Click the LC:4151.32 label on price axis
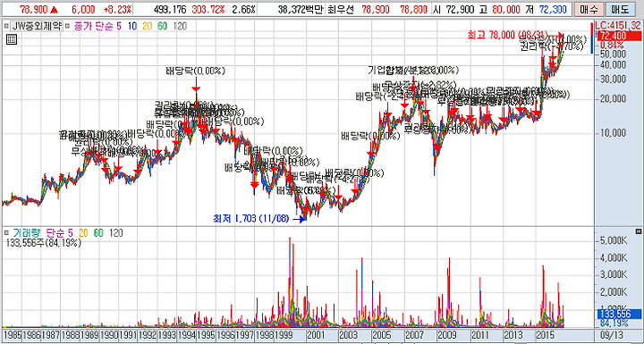The height and width of the screenshot is (344, 644). 619,26
